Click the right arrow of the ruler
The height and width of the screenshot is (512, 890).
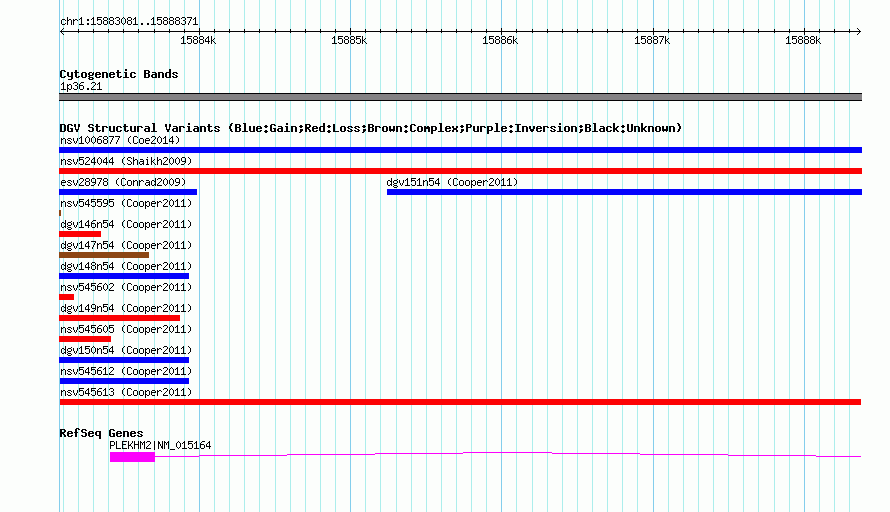(858, 32)
